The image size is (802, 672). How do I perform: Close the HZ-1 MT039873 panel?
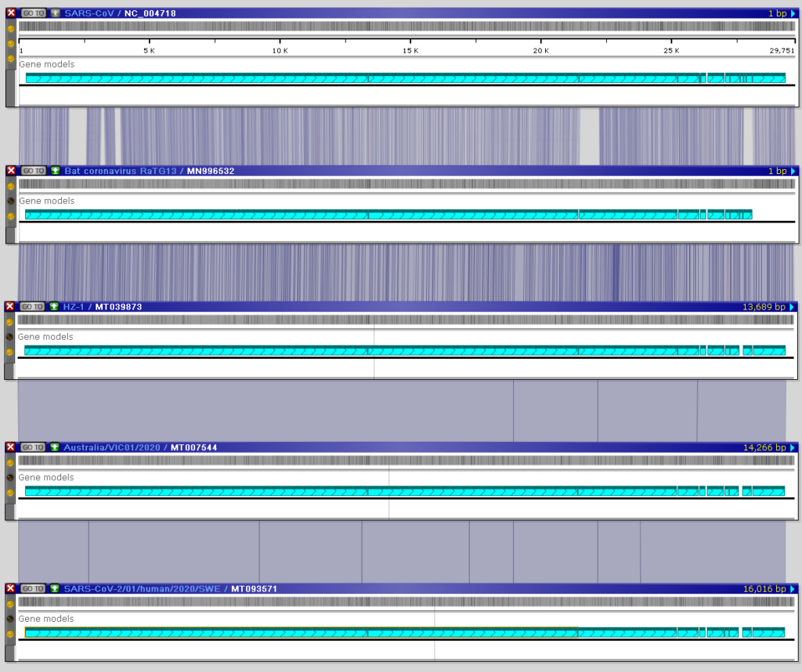point(9,306)
